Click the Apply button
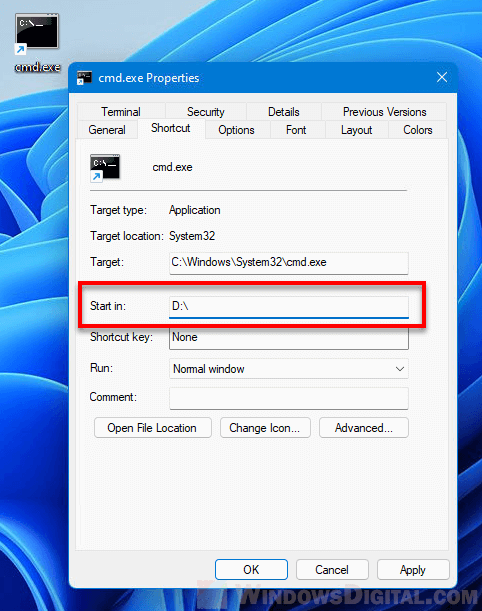The image size is (482, 611). (x=413, y=570)
